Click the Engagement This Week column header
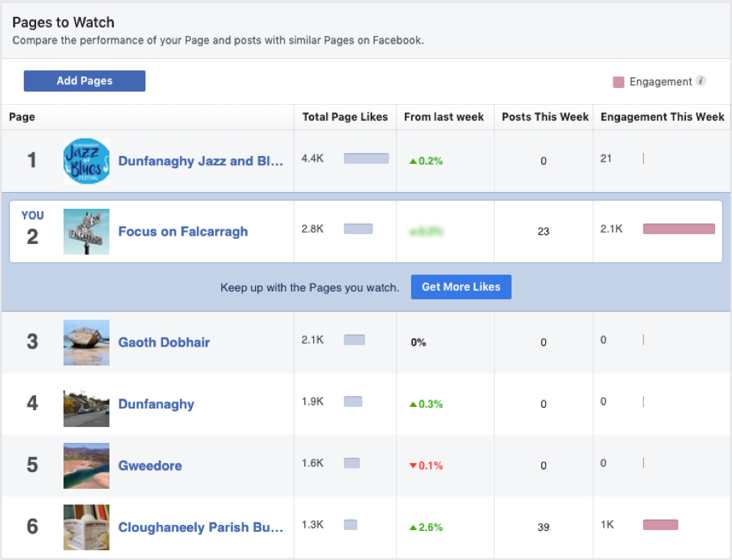Screen dimensions: 732x560 [662, 117]
